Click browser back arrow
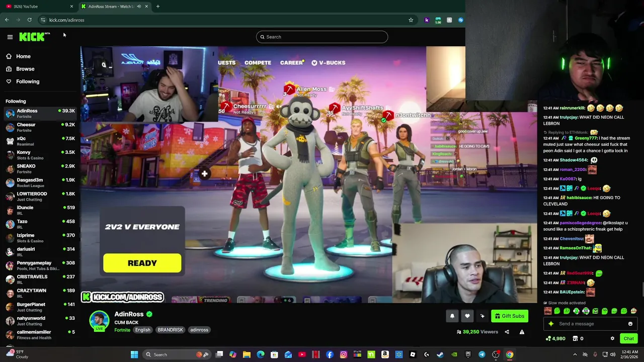Image resolution: width=644 pixels, height=362 pixels. click(x=7, y=20)
